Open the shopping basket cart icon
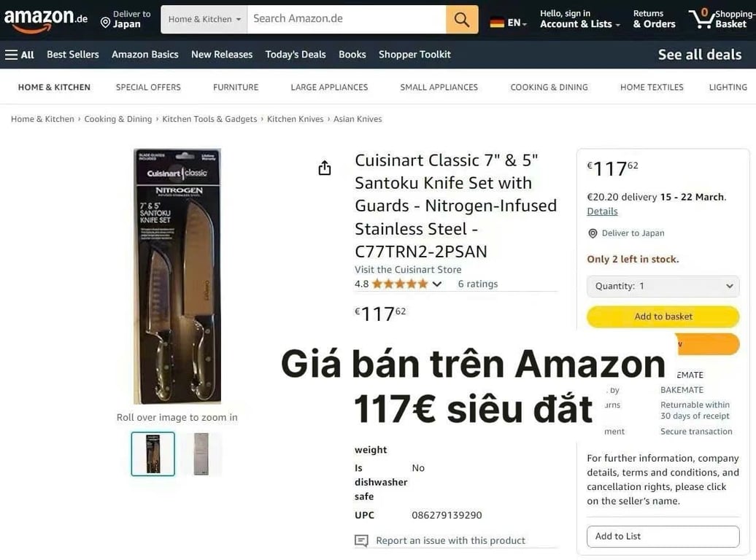The width and height of the screenshot is (756, 560). click(x=701, y=19)
